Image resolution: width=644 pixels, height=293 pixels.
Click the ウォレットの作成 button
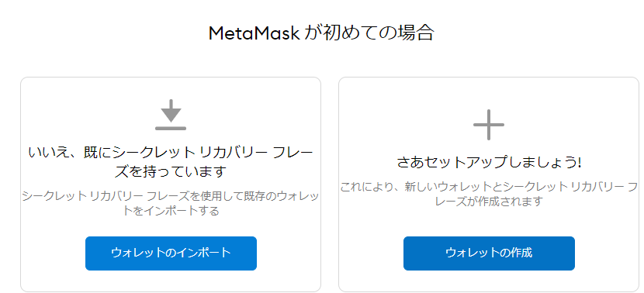click(489, 253)
